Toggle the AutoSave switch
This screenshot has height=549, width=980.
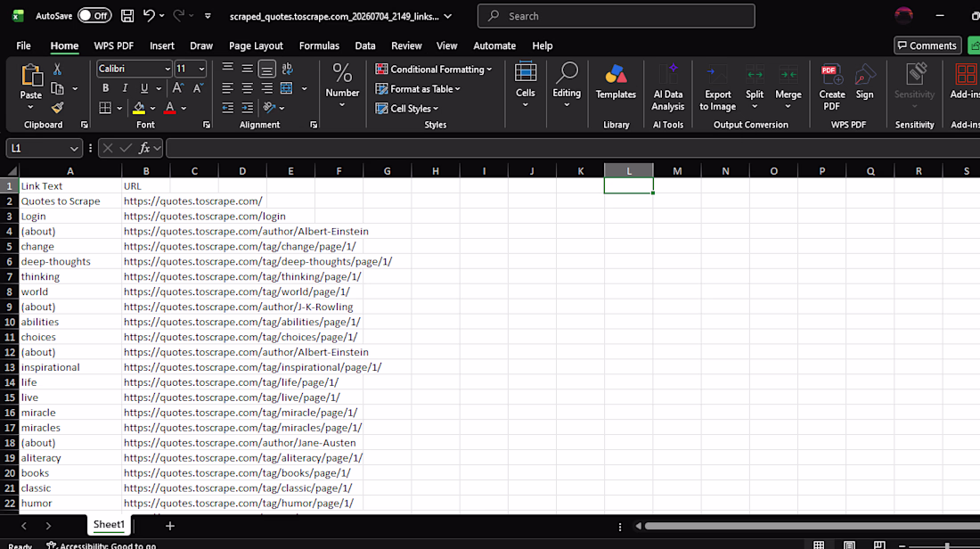coord(94,16)
